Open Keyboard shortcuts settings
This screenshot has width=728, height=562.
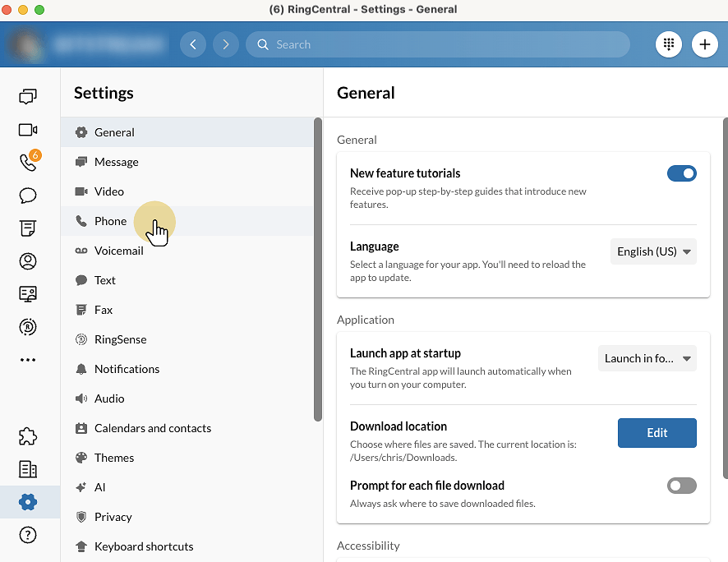tap(144, 546)
